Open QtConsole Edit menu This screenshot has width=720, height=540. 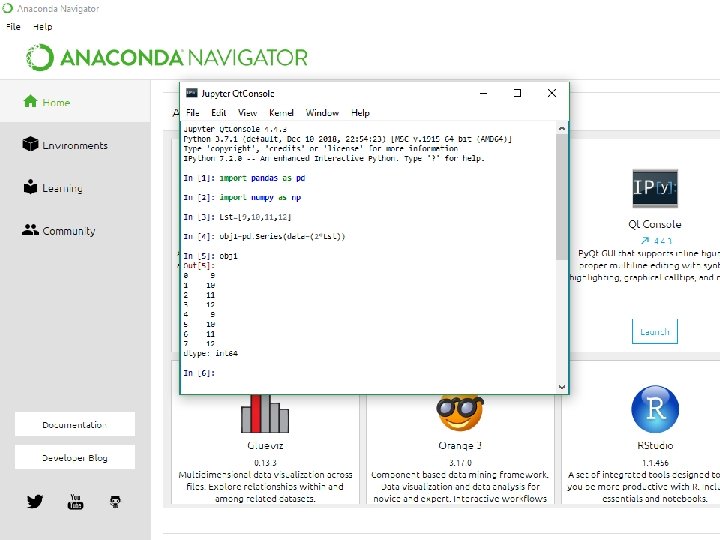219,112
